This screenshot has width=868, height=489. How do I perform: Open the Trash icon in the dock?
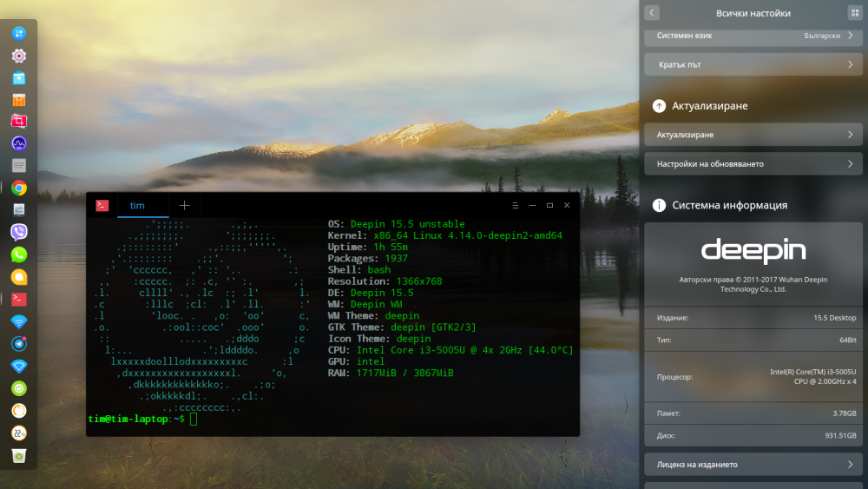coord(19,456)
